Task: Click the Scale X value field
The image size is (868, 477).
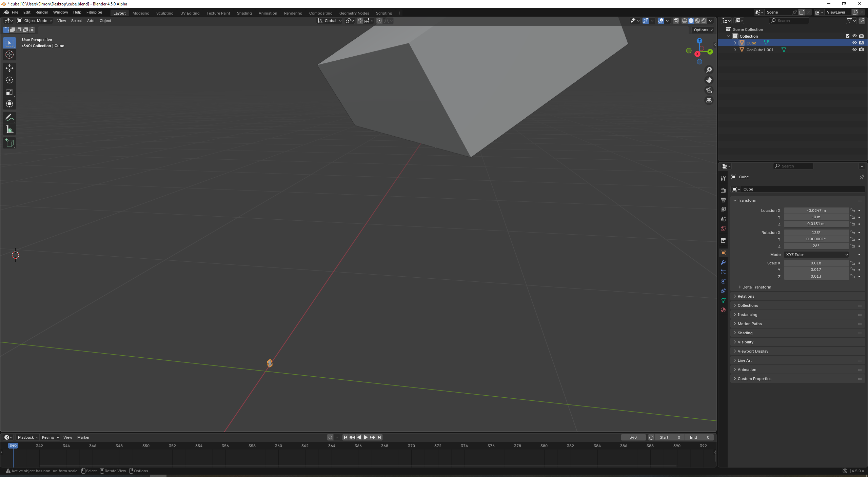Action: point(816,263)
